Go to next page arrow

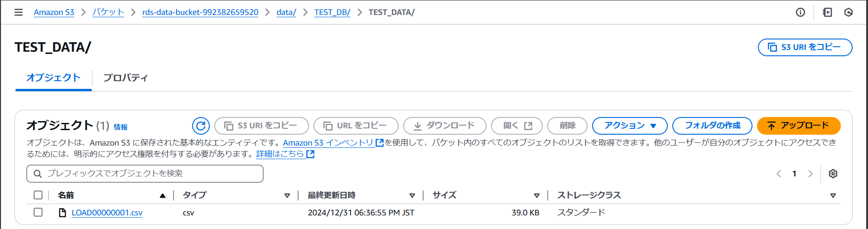810,174
